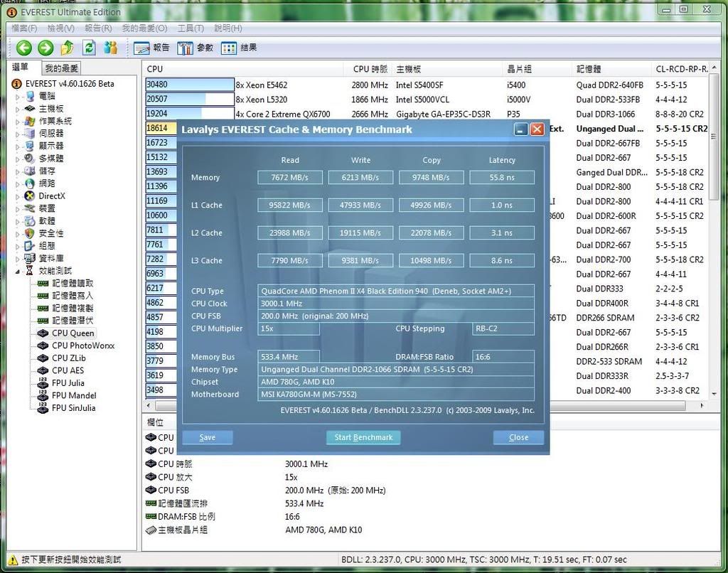Select the 網路 network tree item
The width and height of the screenshot is (728, 573).
point(47,183)
